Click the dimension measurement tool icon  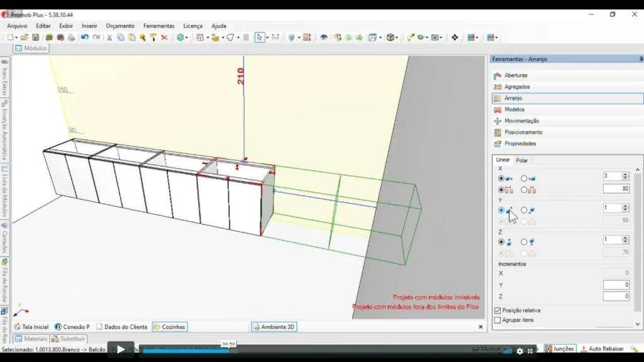point(275,37)
